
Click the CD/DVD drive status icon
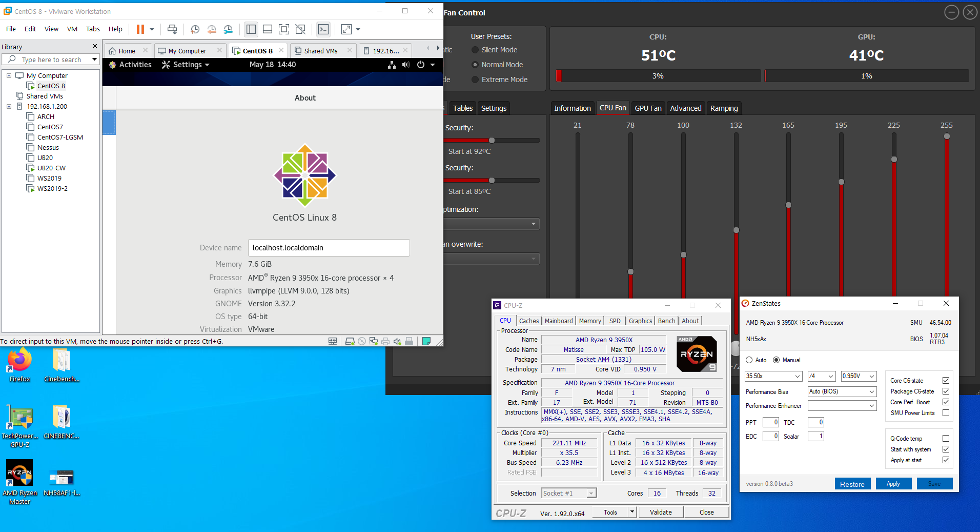coord(362,341)
